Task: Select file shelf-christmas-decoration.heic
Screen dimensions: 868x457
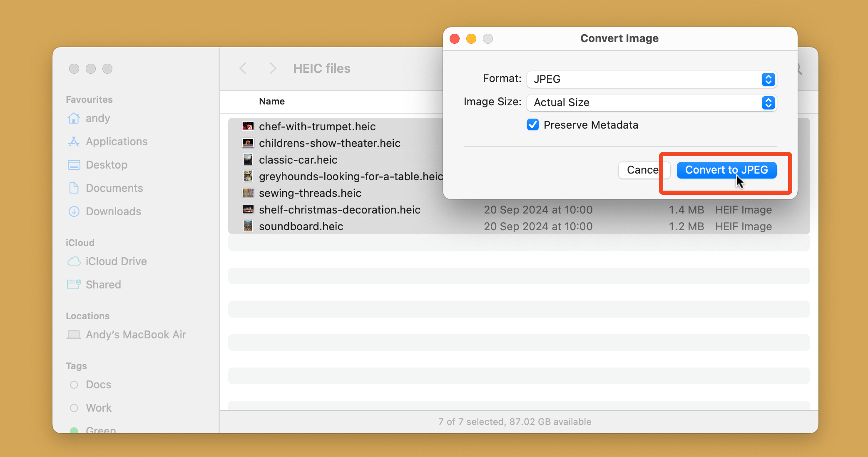Action: (340, 210)
